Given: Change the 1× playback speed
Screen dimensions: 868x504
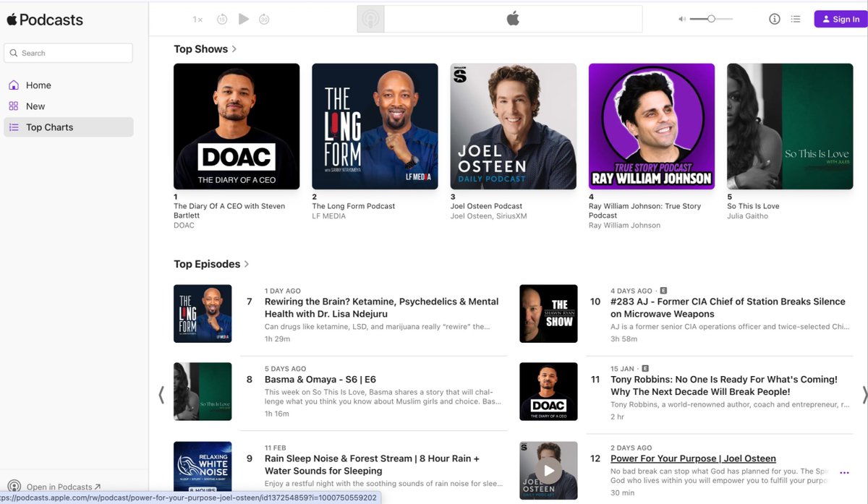Looking at the screenshot, I should pos(197,20).
